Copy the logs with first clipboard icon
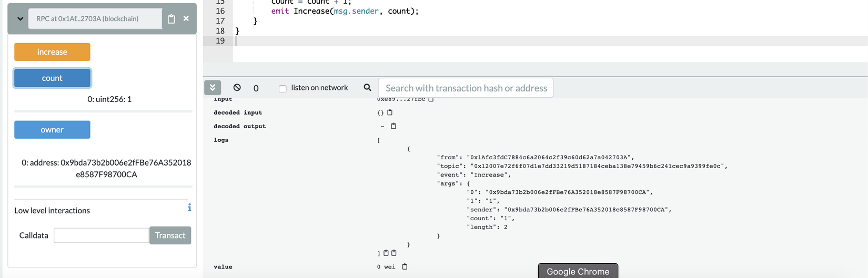Viewport: 868px width, 278px height. tap(386, 253)
